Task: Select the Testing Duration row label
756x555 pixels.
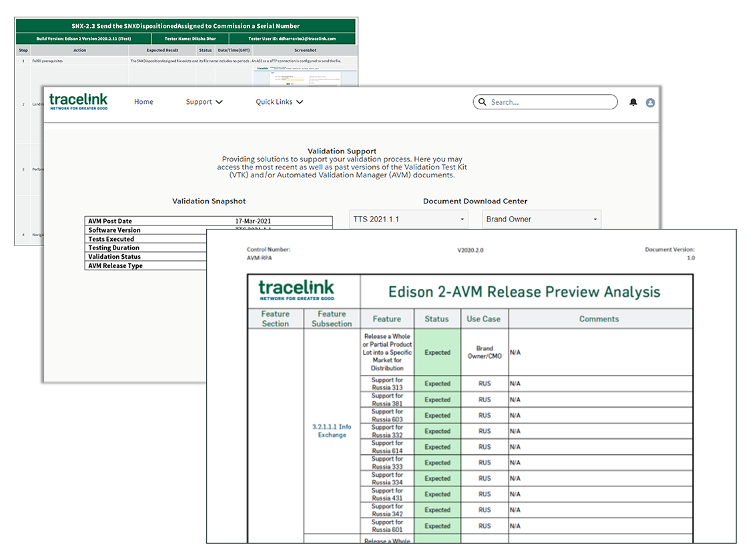Action: click(114, 247)
